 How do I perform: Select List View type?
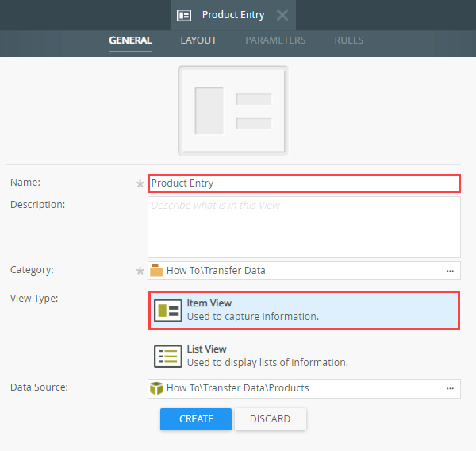pos(304,356)
